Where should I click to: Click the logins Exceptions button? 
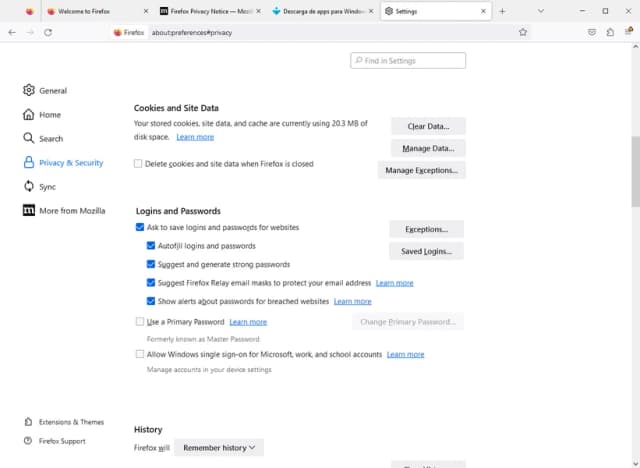(x=427, y=229)
